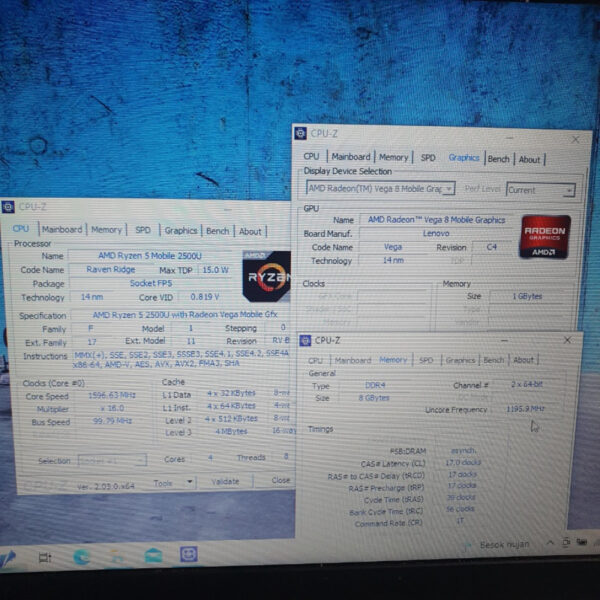Viewport: 600px width, 600px height.
Task: Select Mainboard tab in the Graphics window
Action: 351,157
